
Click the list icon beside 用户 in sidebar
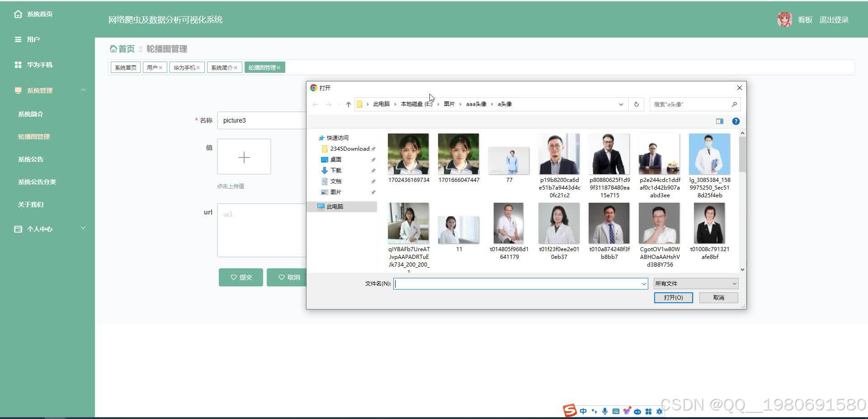point(18,39)
